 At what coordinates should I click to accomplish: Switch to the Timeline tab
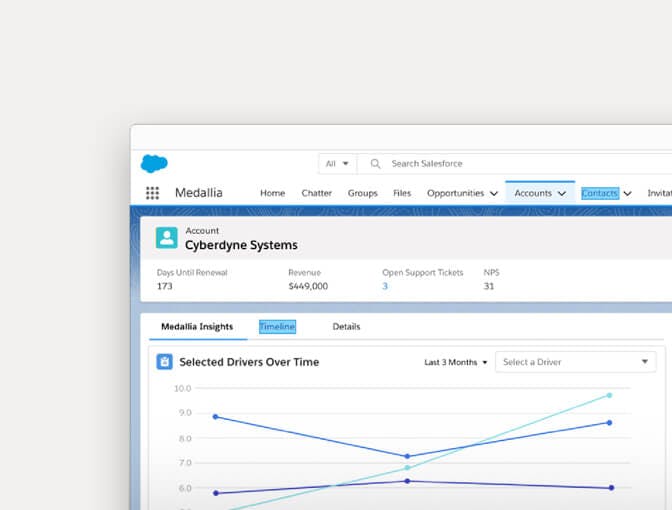[277, 327]
